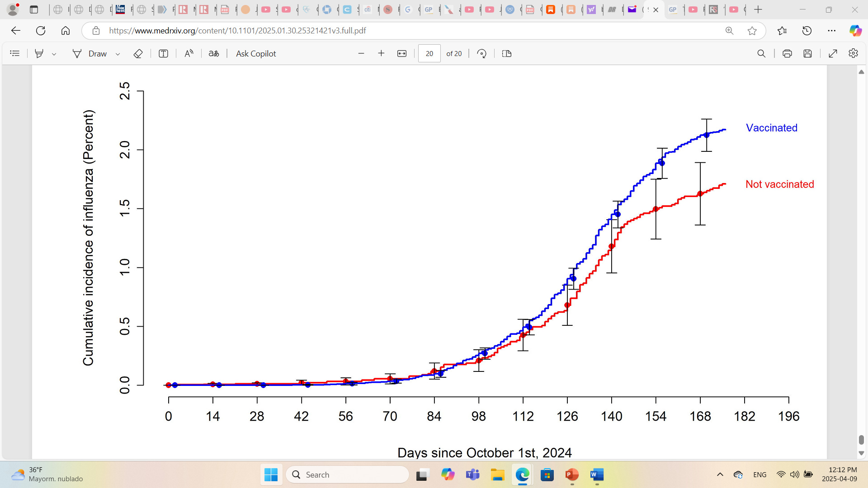The height and width of the screenshot is (488, 868).
Task: Open PDF settings gear
Action: pos(853,53)
